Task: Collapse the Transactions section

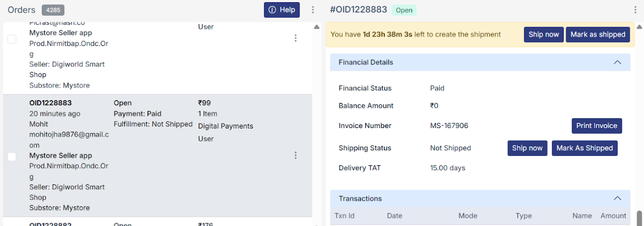Action: [x=617, y=199]
